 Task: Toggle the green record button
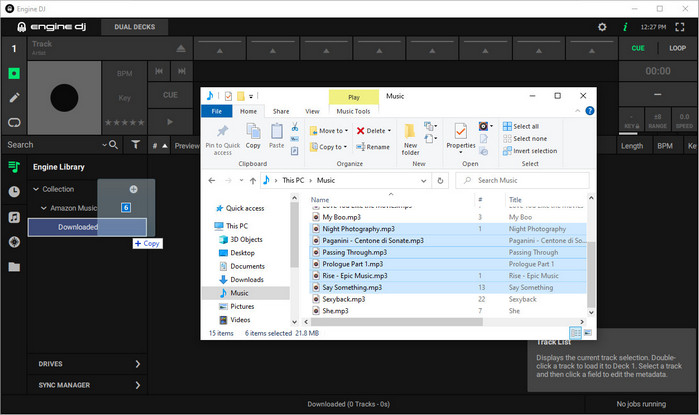click(x=14, y=73)
